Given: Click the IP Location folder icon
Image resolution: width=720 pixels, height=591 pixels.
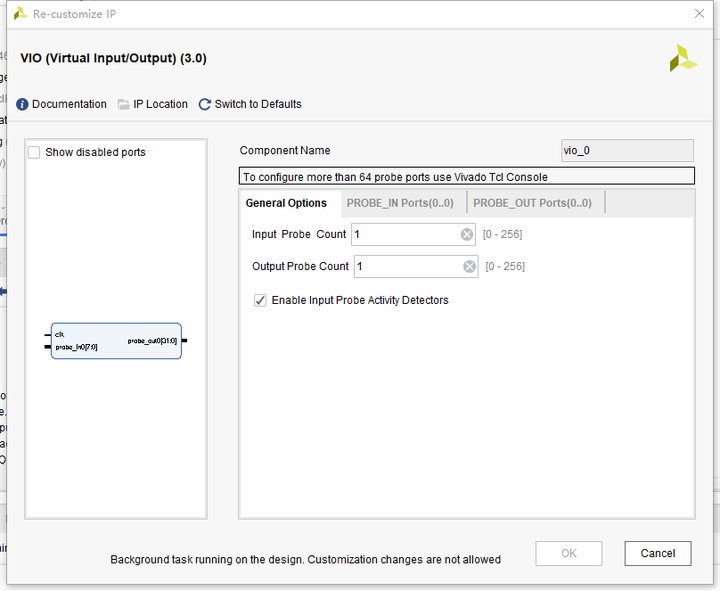Looking at the screenshot, I should click(x=124, y=104).
